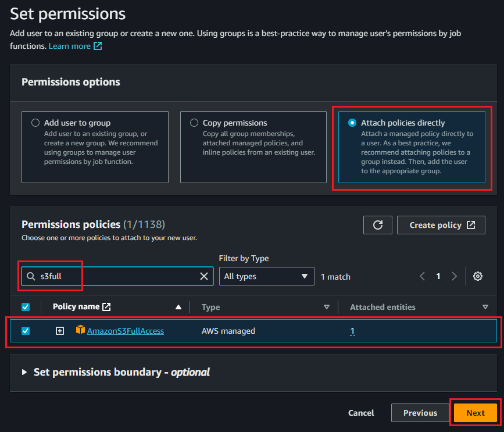This screenshot has width=504, height=432.
Task: Sort by Policy name ascending arrow
Action: [178, 307]
